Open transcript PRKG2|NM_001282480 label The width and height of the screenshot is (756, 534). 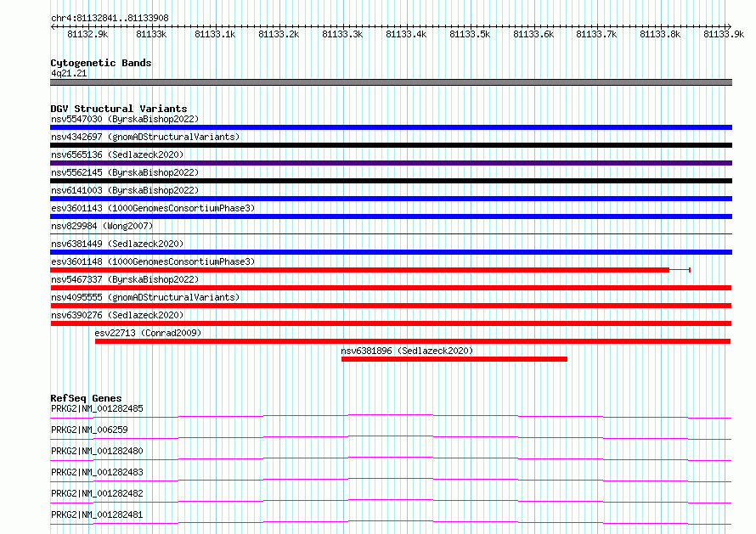(98, 451)
